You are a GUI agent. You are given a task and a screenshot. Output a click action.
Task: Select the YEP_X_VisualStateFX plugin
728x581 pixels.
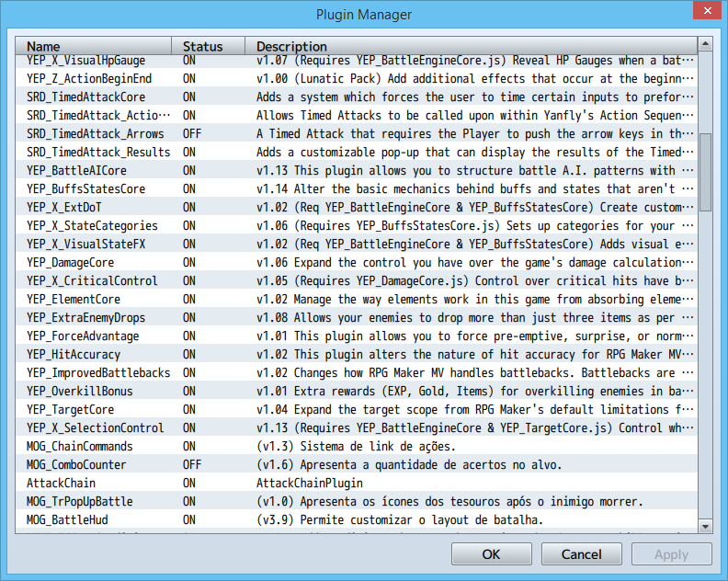click(356, 245)
